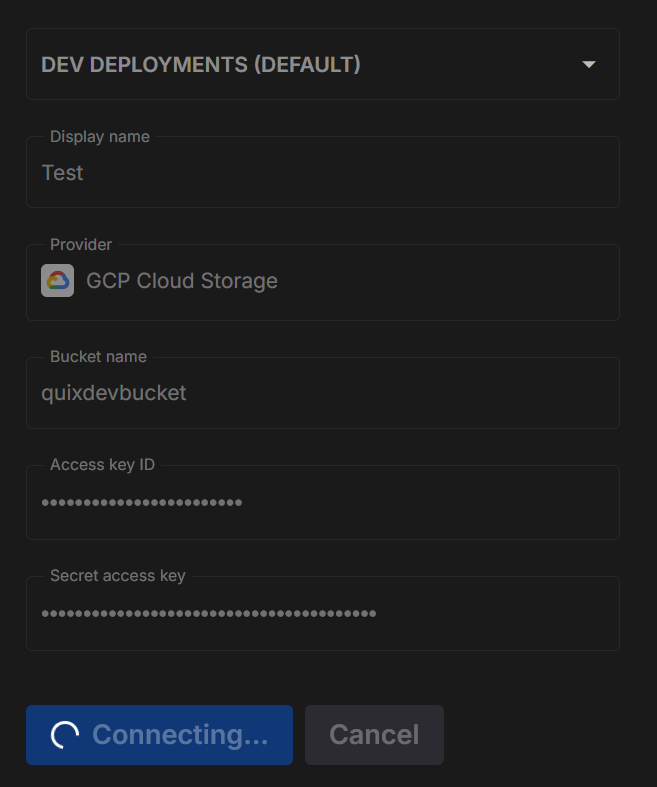The image size is (657, 787).
Task: Click the "quixdevbucket" bucket text
Action: 114,393
